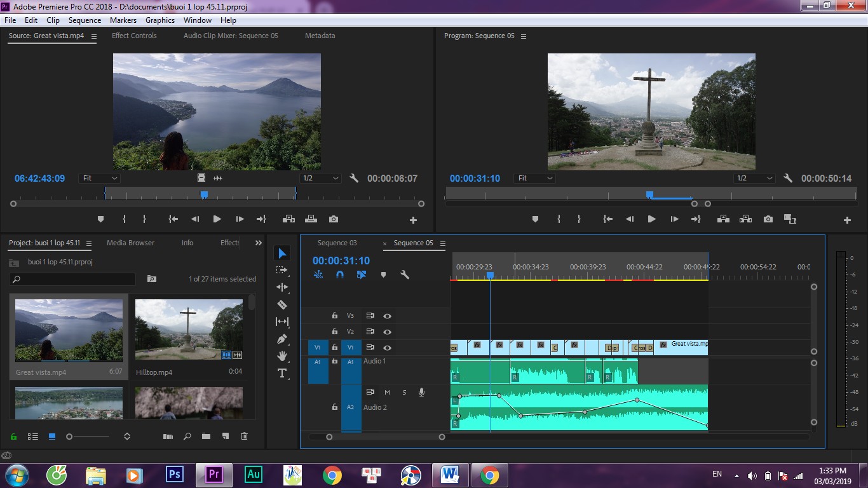The width and height of the screenshot is (868, 488).
Task: Select the Ripple Edit tool
Action: (282, 287)
